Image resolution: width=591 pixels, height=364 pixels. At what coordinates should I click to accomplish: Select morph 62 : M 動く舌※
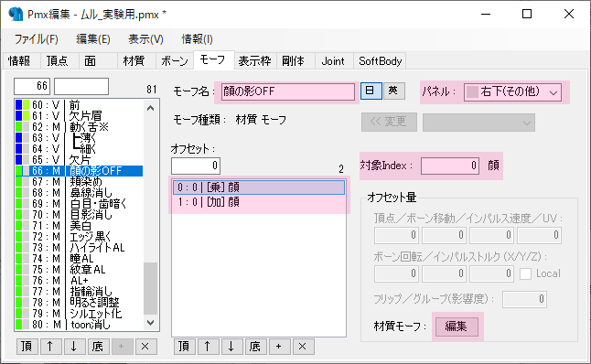click(x=79, y=126)
